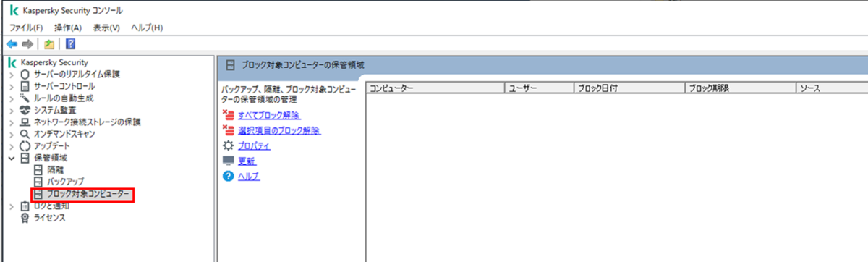Expand the ネットワーク接続ストレージの保護 node
This screenshot has height=262, width=868.
coord(11,122)
